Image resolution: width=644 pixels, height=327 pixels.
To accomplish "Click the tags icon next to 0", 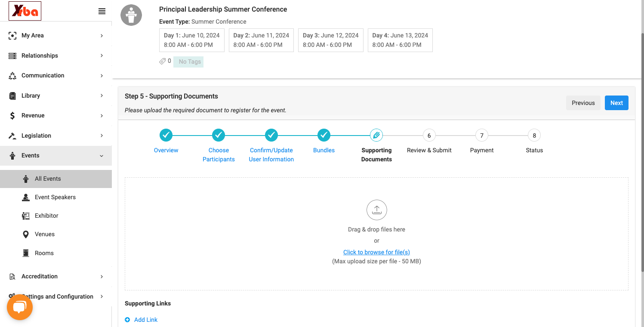I will point(163,62).
